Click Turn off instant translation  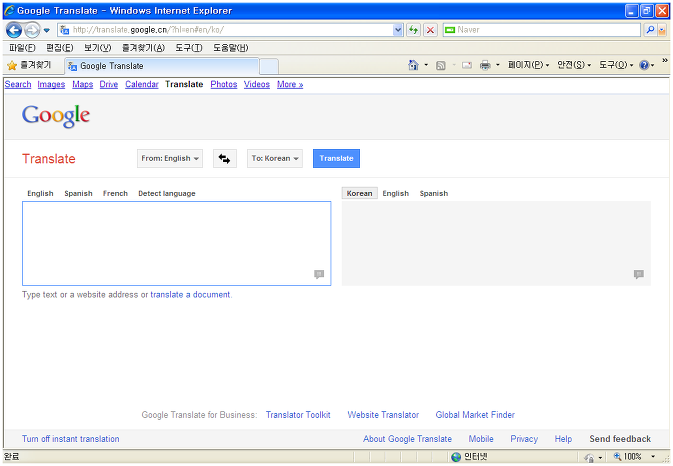point(70,439)
